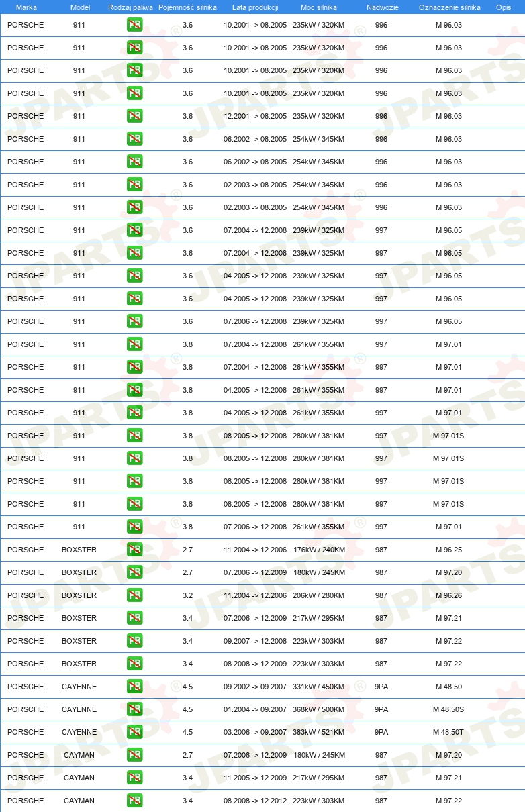The height and width of the screenshot is (812, 525).
Task: Click the 331kW / 450KM power cell
Action: tap(319, 687)
